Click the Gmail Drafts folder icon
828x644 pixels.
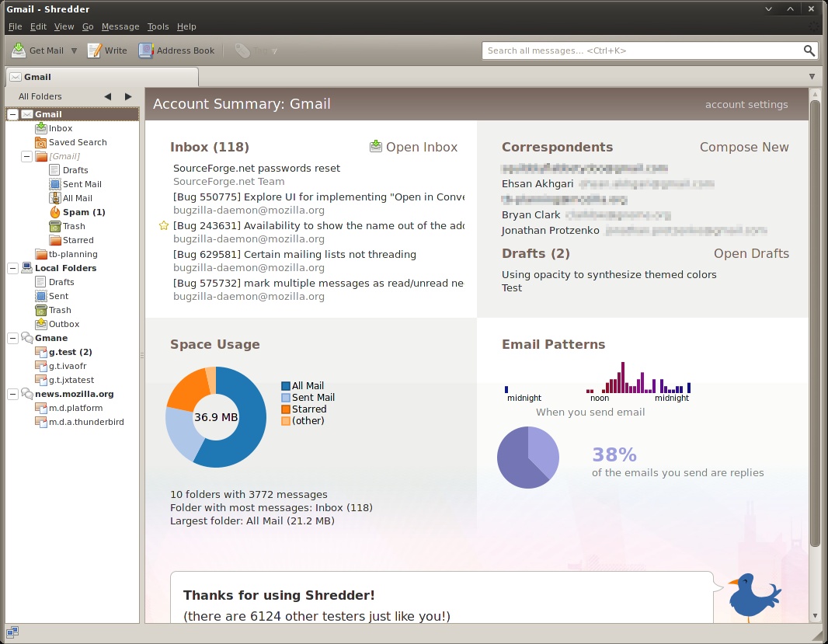pos(54,170)
